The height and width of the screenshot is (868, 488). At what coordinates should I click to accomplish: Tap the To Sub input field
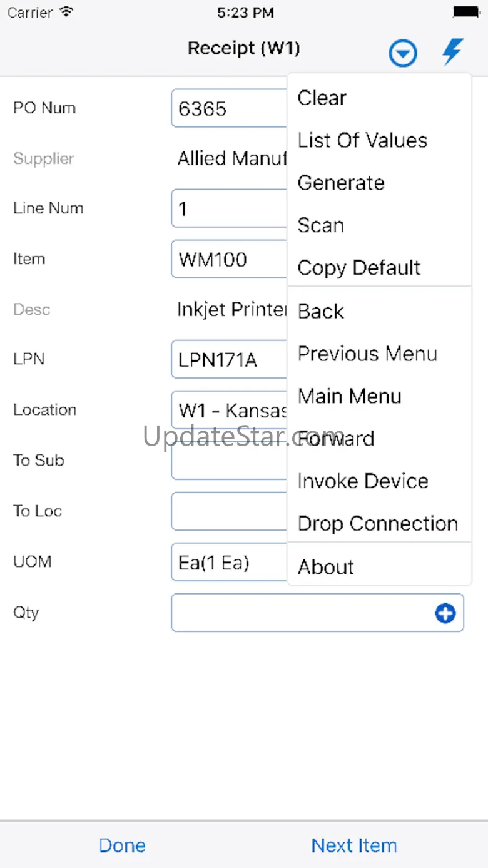pyautogui.click(x=229, y=461)
